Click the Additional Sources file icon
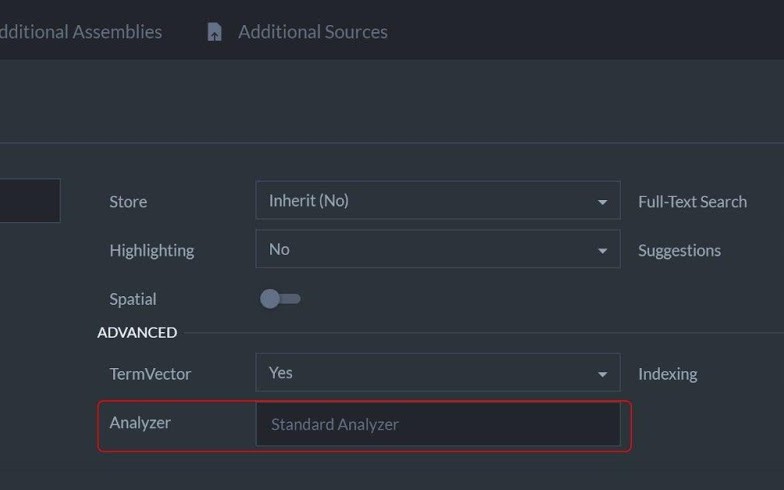The image size is (784, 490). click(214, 32)
